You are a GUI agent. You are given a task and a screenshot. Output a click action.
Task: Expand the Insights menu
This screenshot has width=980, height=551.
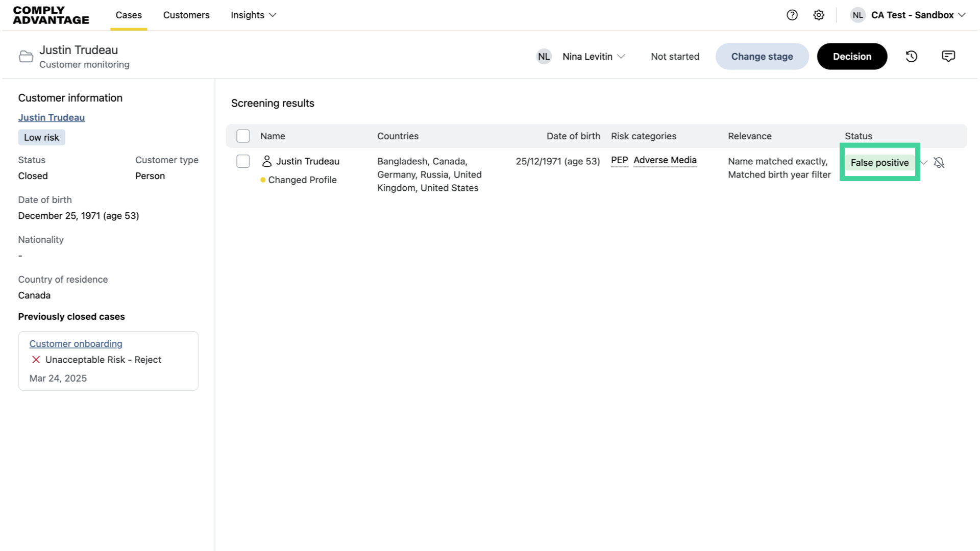253,15
